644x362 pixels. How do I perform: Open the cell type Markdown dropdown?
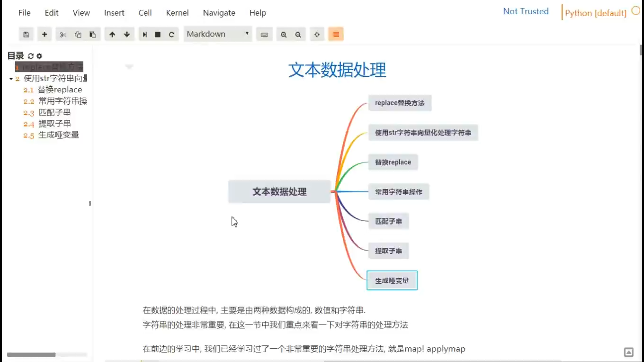(218, 34)
